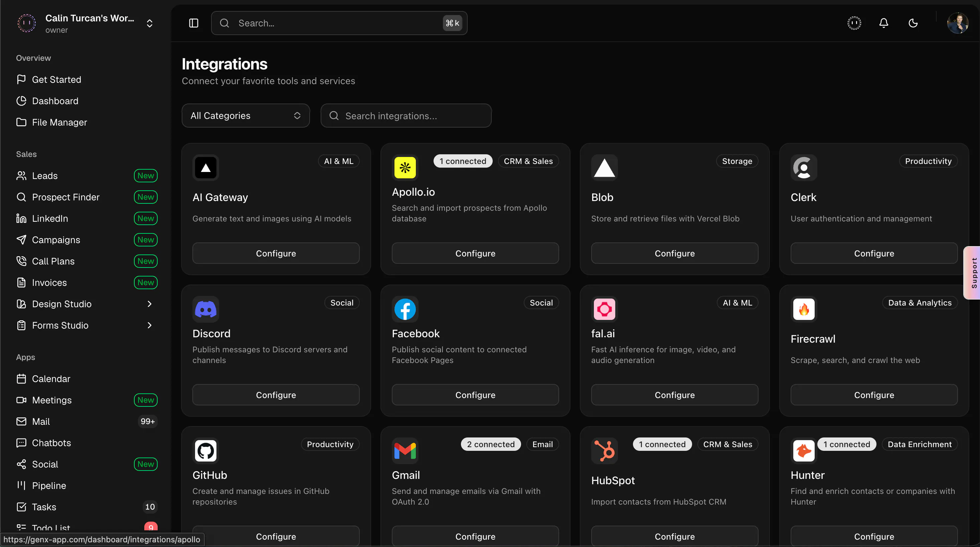
Task: Configure the Clerk integration
Action: 874,253
